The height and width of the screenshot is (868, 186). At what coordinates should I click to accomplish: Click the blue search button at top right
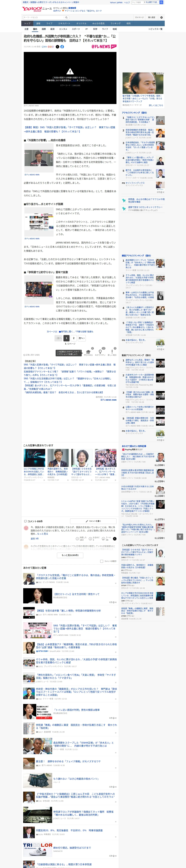[x=161, y=2]
